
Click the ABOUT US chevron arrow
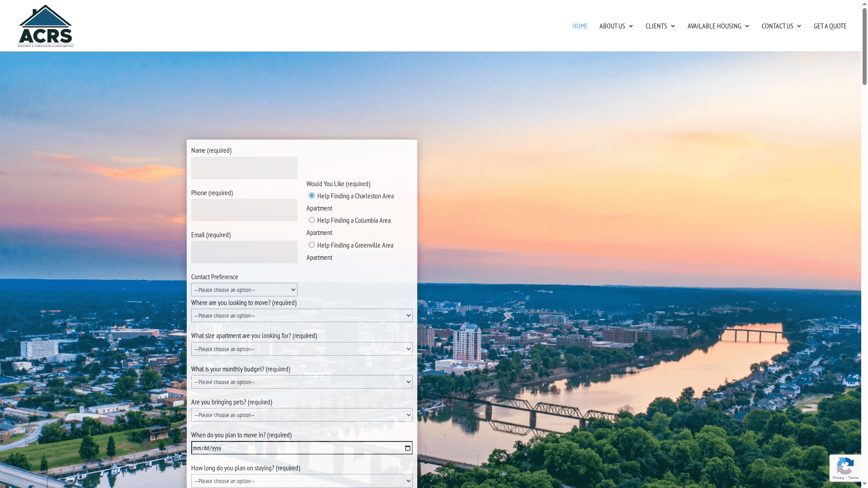pos(631,26)
